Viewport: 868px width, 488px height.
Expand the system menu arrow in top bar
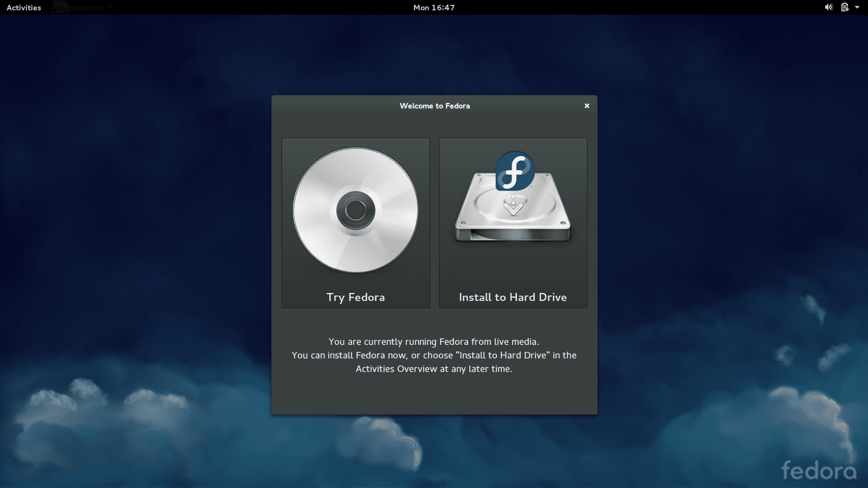pyautogui.click(x=857, y=8)
